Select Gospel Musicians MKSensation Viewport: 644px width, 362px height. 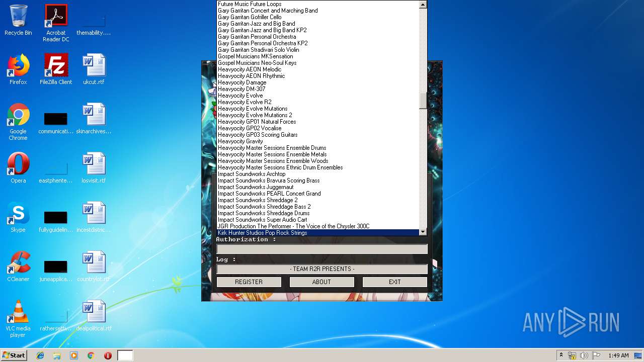[x=318, y=56]
